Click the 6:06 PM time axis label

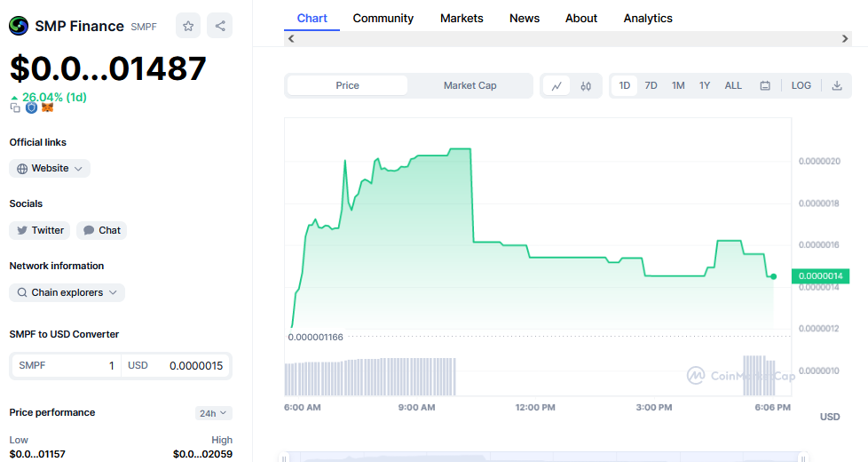pos(773,407)
